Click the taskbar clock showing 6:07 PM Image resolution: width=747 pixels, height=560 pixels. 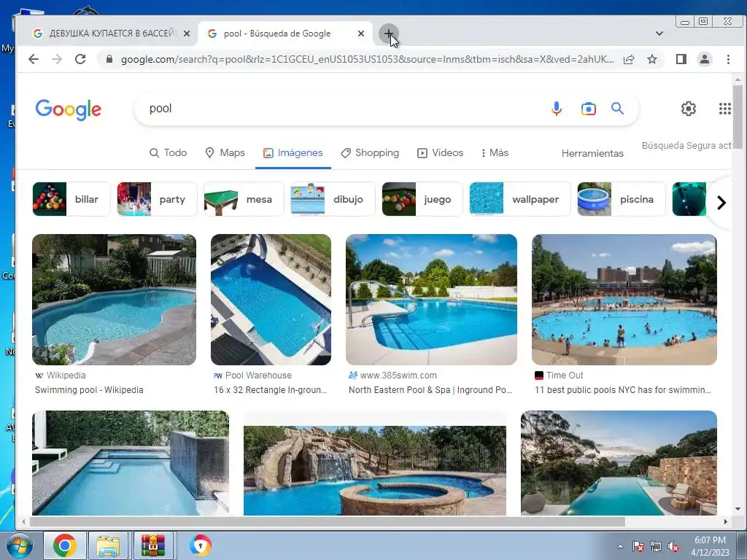click(x=710, y=545)
